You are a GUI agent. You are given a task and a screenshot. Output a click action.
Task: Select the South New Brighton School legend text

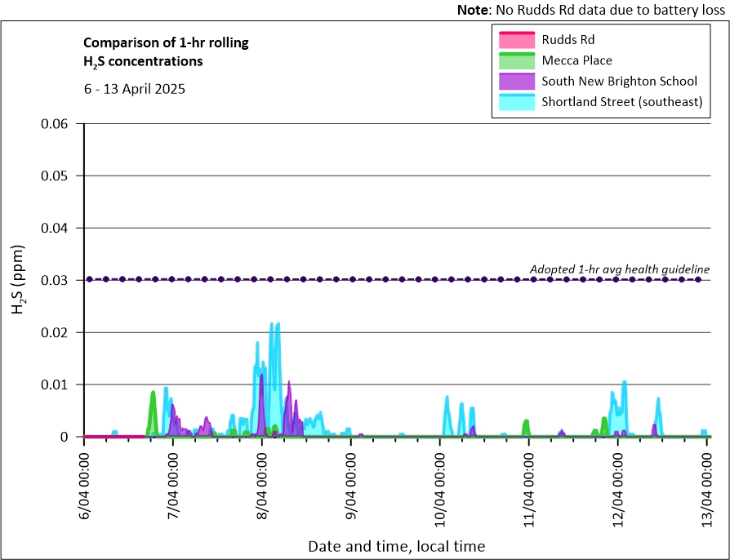[619, 81]
